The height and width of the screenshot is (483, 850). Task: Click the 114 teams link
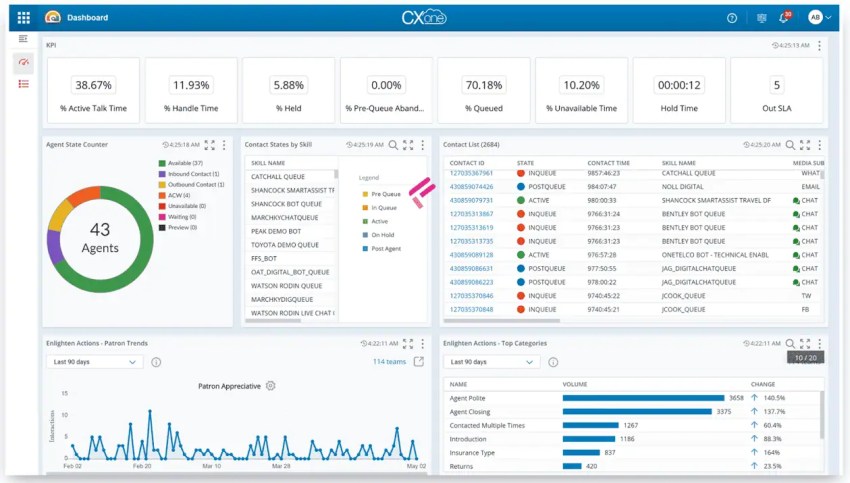click(x=389, y=362)
